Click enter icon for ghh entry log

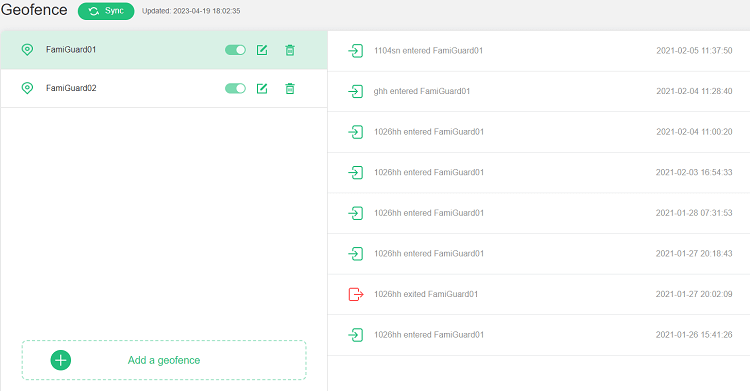tap(355, 91)
